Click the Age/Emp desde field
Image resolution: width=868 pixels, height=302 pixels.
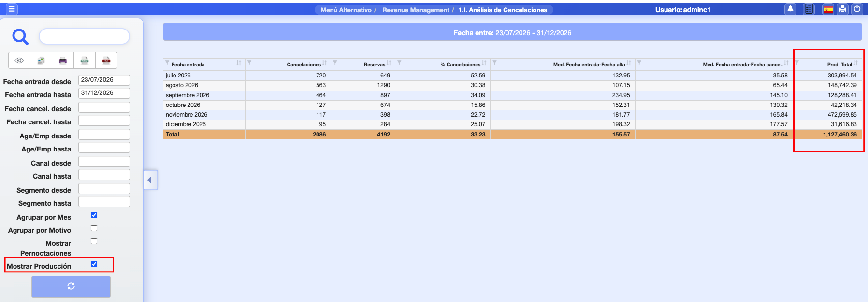point(104,134)
